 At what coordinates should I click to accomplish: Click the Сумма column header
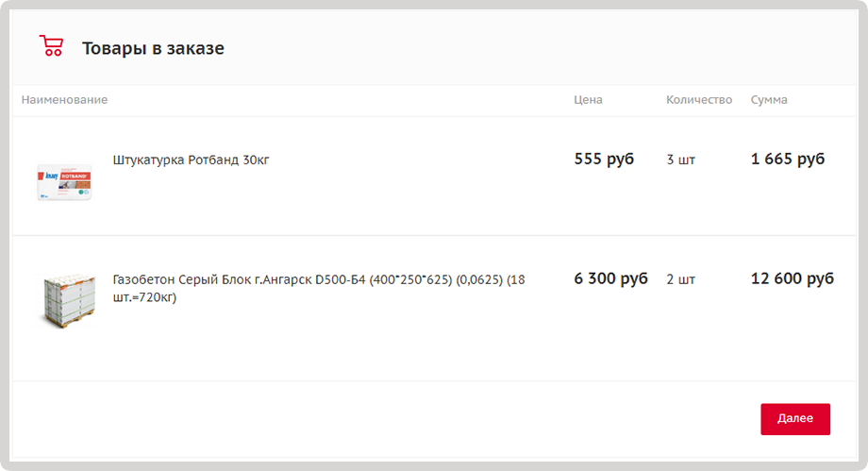pos(769,100)
